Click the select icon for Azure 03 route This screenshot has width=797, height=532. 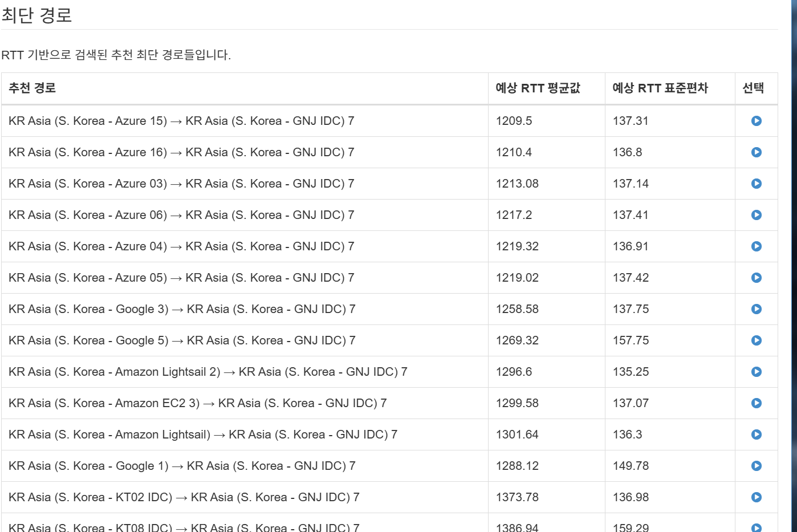click(756, 184)
